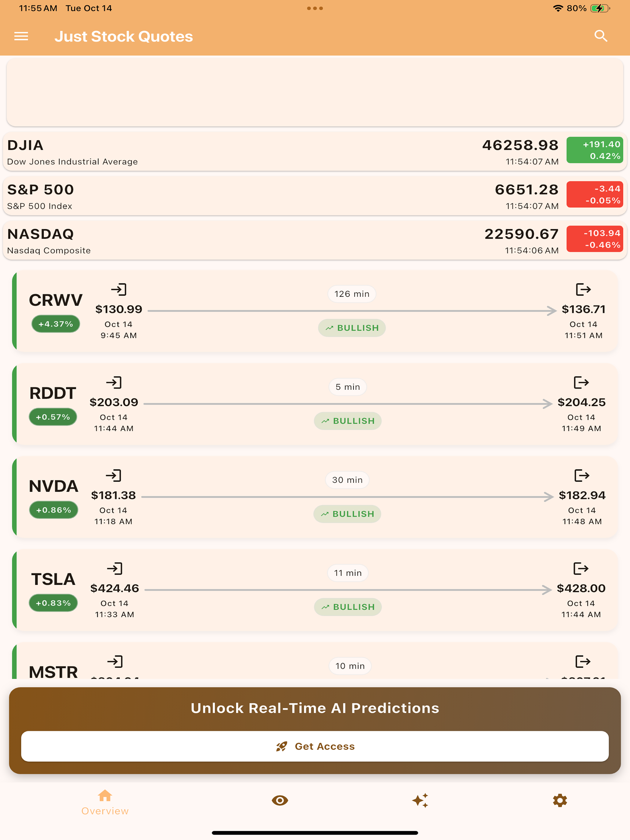Tap the empty banner card at top
The height and width of the screenshot is (840, 630).
315,92
